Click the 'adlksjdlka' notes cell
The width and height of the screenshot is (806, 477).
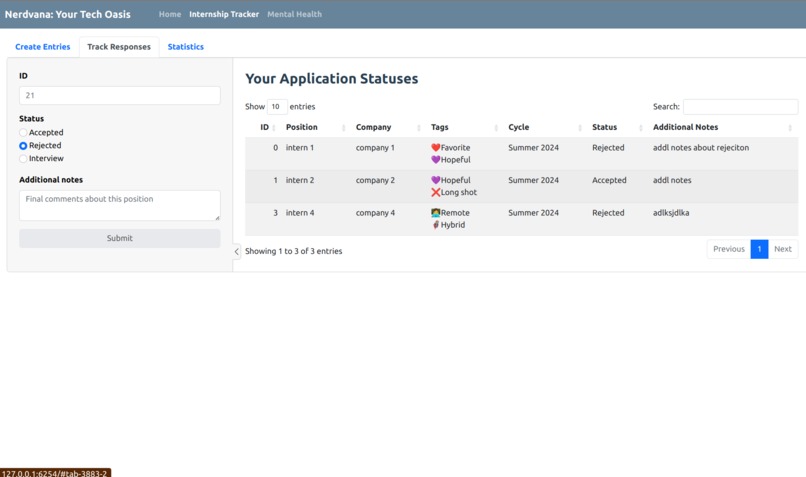tap(671, 213)
